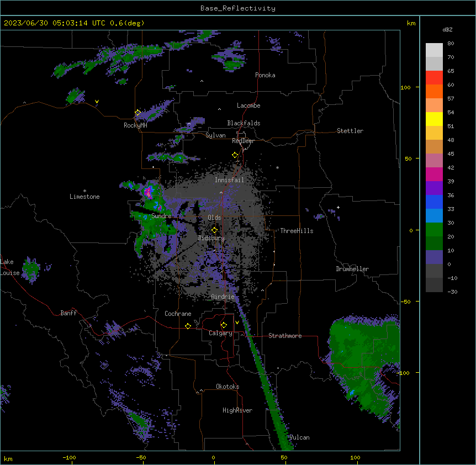Select the 20 dBZ dark green swatch
Image resolution: width=476 pixels, height=465 pixels.
[434, 243]
